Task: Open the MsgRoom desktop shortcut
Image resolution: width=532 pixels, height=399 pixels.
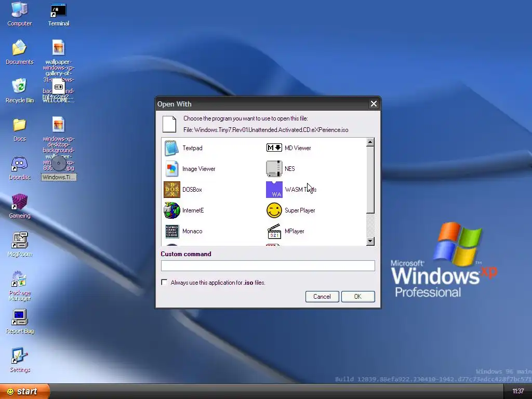Action: pyautogui.click(x=19, y=245)
